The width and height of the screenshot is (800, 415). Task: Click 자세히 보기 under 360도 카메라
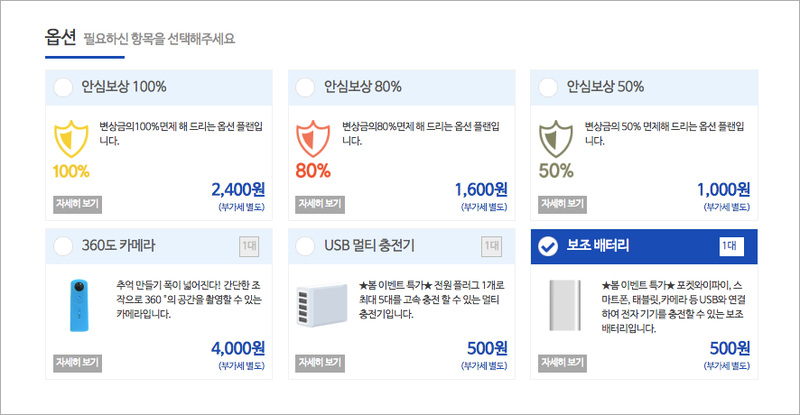pos(78,363)
